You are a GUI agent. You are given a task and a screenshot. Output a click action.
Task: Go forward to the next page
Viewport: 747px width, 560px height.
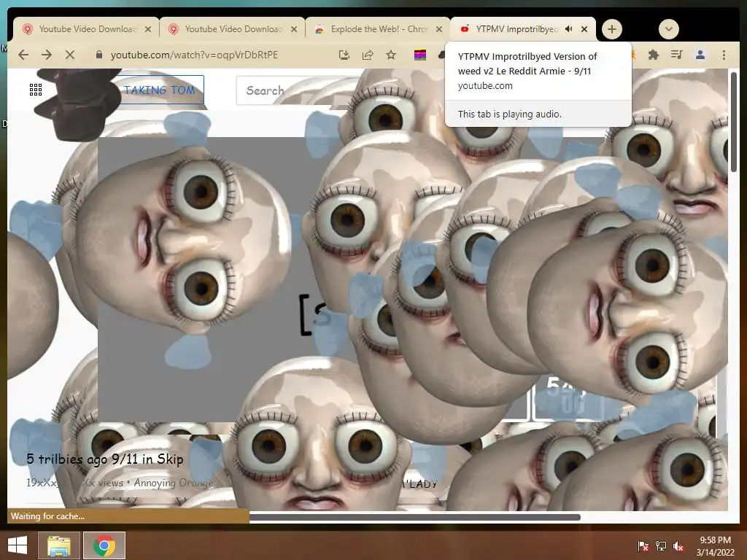[x=47, y=55]
